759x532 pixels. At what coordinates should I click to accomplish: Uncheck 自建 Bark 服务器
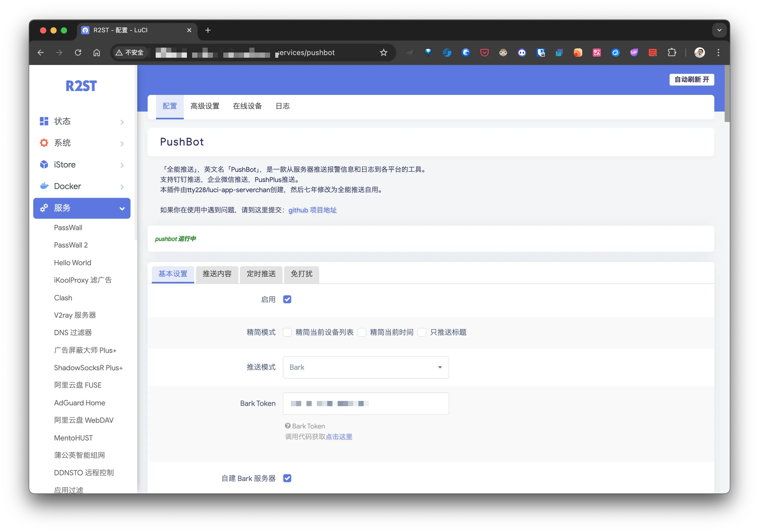coord(287,478)
